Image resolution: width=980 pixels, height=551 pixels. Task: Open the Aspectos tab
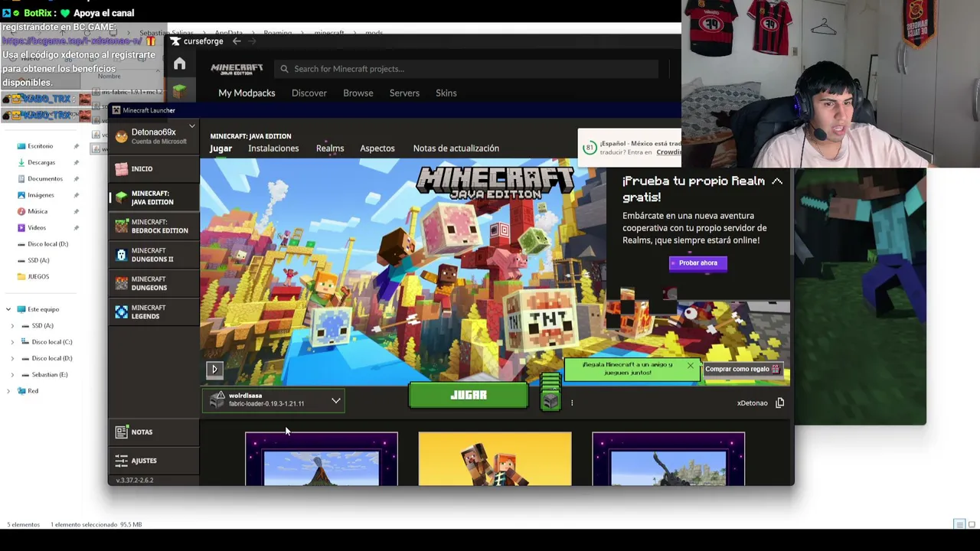pos(377,148)
